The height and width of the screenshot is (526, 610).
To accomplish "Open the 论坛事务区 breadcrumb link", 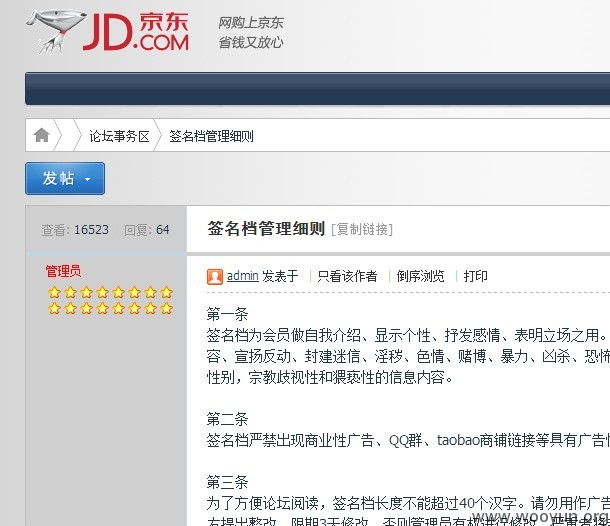I will 119,136.
